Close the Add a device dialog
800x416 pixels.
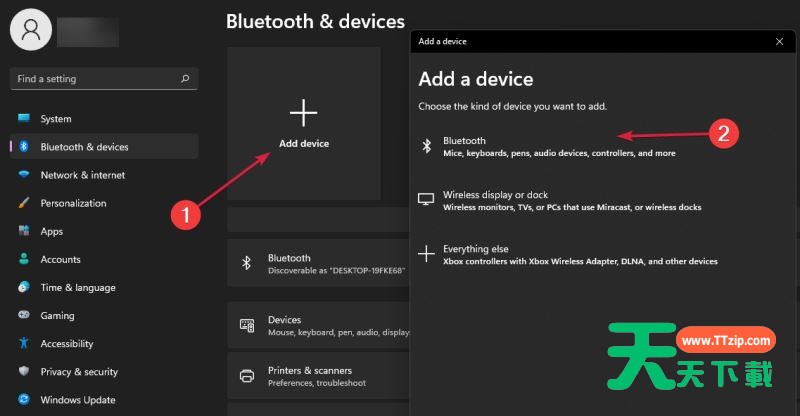[x=779, y=42]
